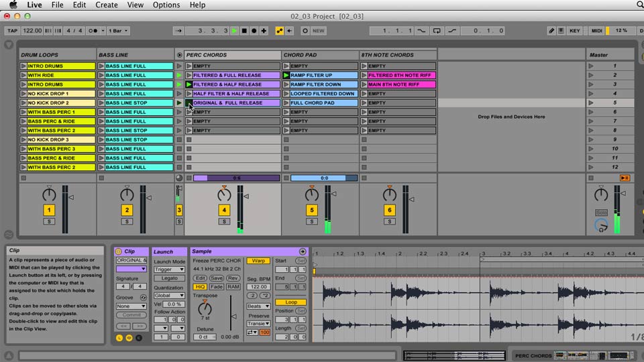The width and height of the screenshot is (644, 362).
Task: Click the MIDI map mode button
Action: (x=597, y=31)
